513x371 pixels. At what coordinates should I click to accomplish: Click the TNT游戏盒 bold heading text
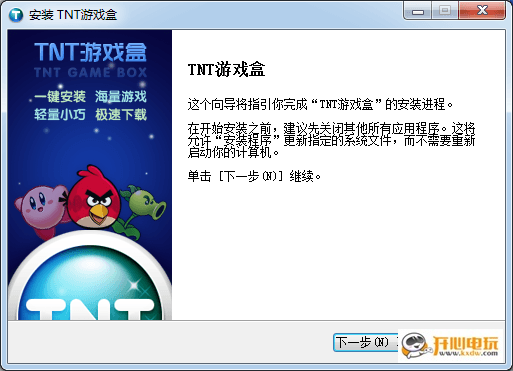pyautogui.click(x=226, y=70)
